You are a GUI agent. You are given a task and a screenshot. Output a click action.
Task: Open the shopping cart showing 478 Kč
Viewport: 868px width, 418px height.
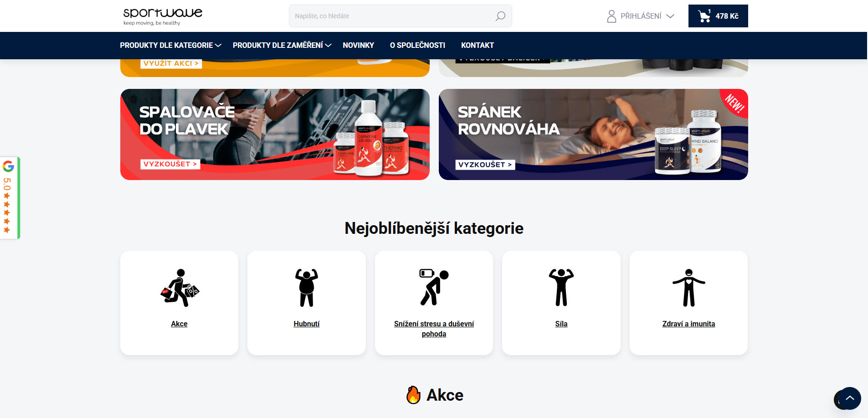[718, 16]
